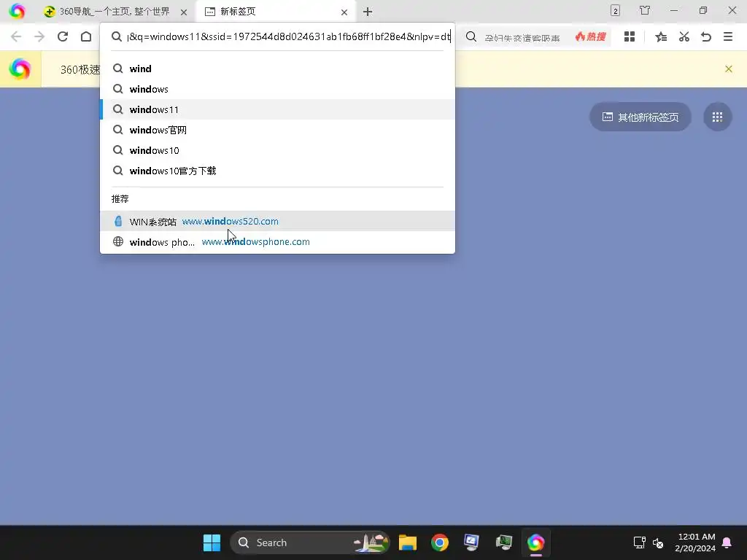Select the 'windows' search suggestion
The width and height of the screenshot is (747, 560).
[277, 89]
